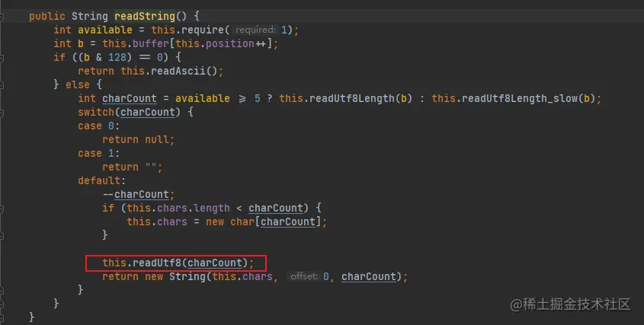
Task: Click 'available' in the ≥ 5 comparison
Action: click(x=203, y=98)
